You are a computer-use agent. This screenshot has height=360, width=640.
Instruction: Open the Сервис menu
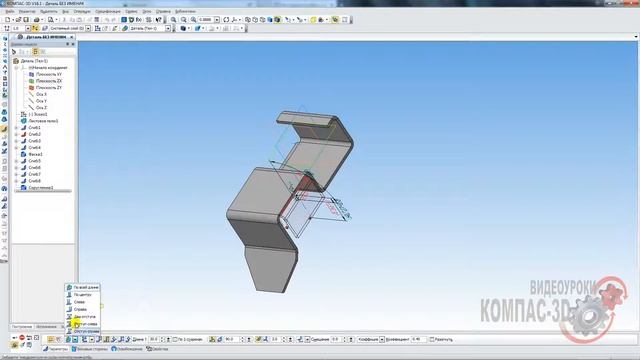tap(131, 11)
